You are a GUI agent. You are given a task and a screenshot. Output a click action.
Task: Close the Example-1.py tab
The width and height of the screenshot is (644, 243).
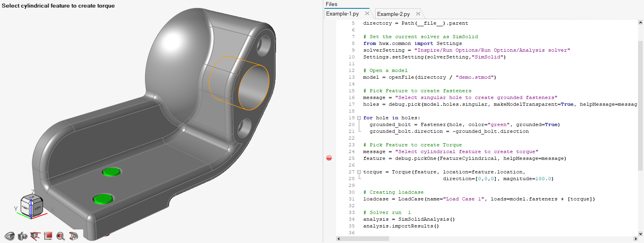click(367, 14)
